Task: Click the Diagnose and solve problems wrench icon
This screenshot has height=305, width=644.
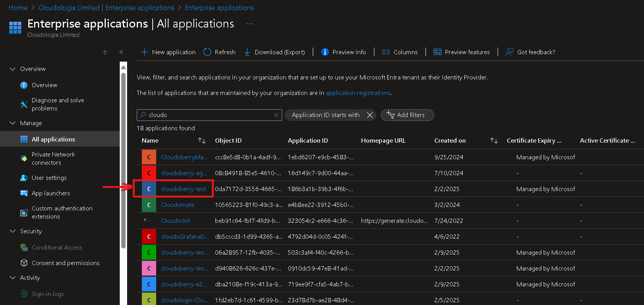Action: click(24, 104)
